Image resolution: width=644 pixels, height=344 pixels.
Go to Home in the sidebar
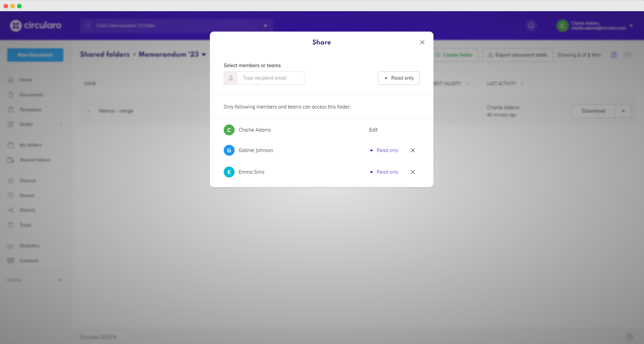click(25, 80)
